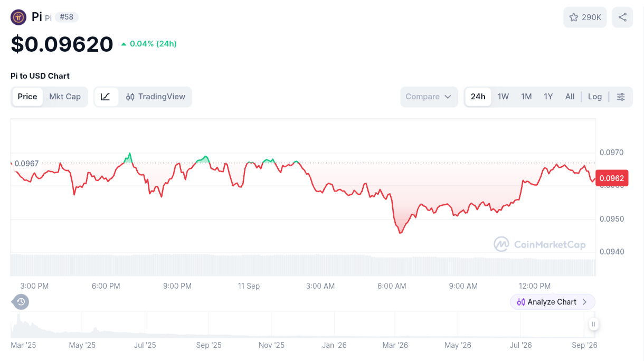Click the red 0.0962 current price tag
Viewport: 644px width, 361px height.
(x=612, y=178)
